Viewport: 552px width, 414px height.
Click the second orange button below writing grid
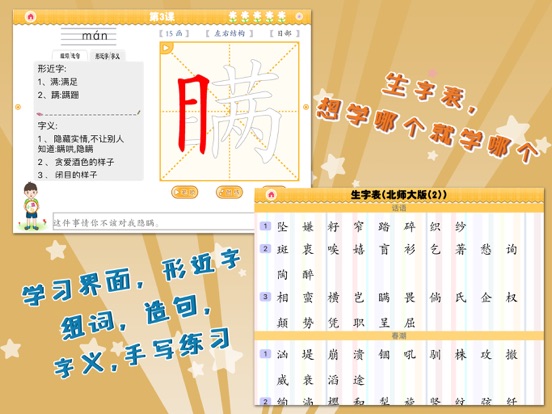[229, 192]
